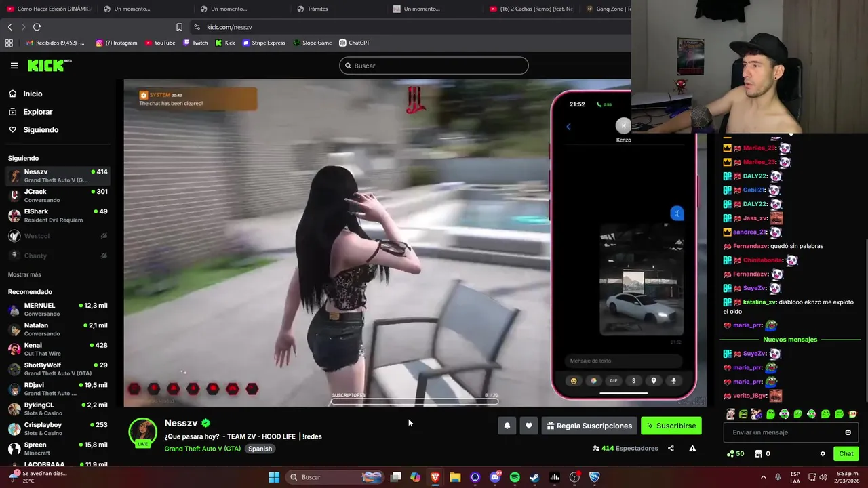
Task: Expand the Mostrar más list of followed channels
Action: pos(24,274)
